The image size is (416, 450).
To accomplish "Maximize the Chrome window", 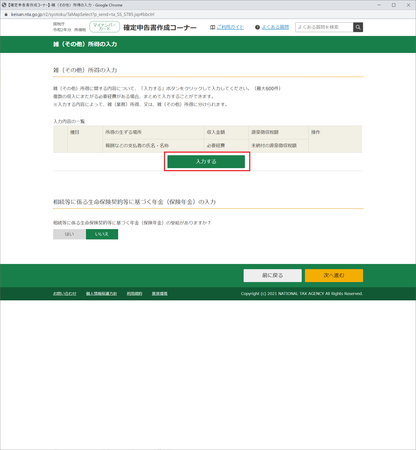I will (x=394, y=5).
